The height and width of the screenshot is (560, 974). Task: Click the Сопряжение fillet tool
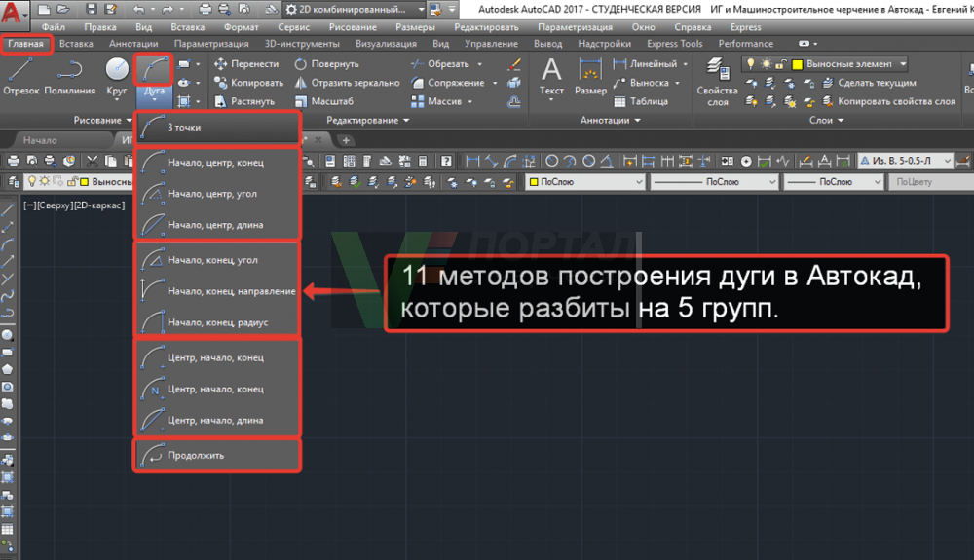click(x=447, y=83)
